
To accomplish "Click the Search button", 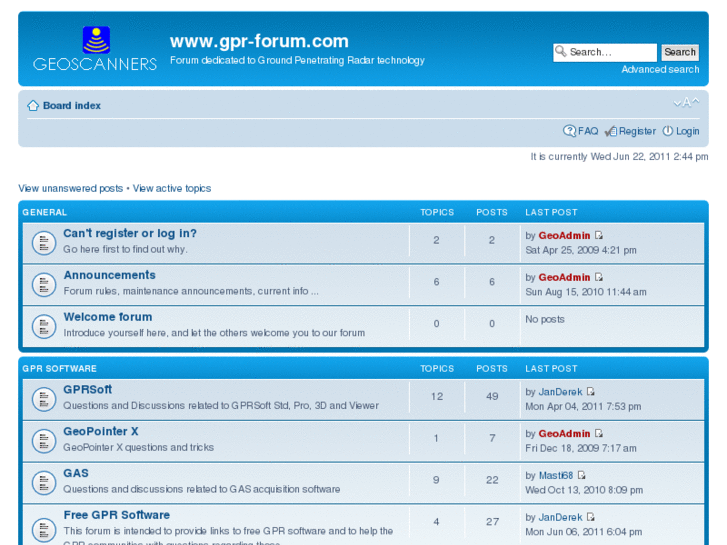I will (680, 52).
